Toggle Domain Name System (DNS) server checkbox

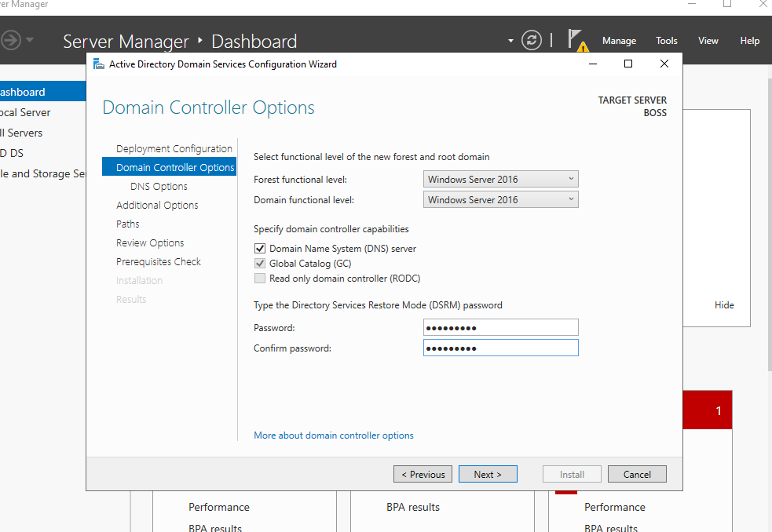pyautogui.click(x=260, y=249)
